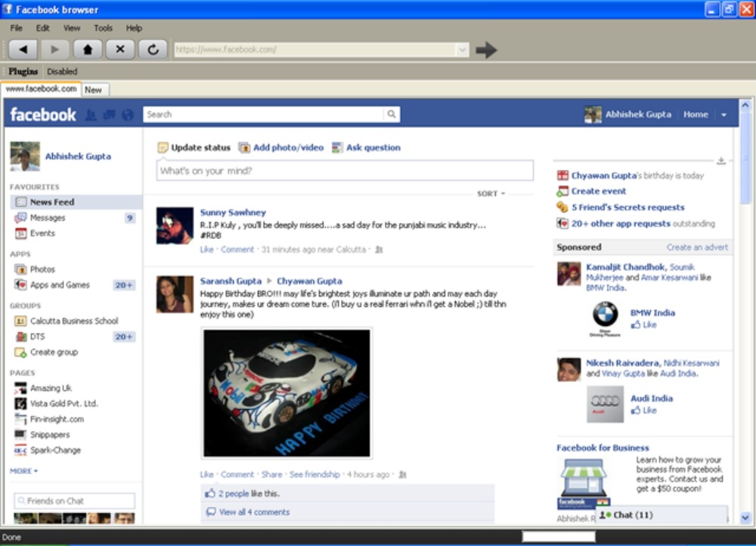Click the Apps and Games sidebar icon

tap(20, 285)
